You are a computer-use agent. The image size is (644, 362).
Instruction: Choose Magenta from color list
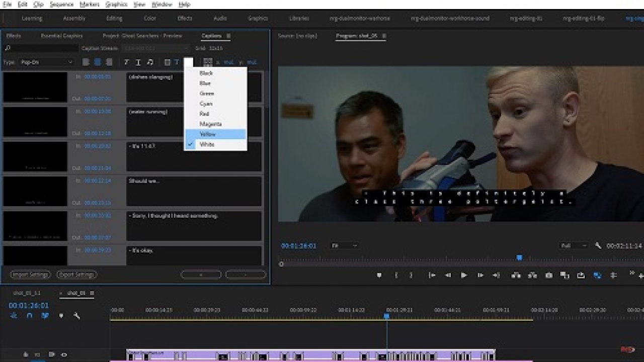(216, 124)
